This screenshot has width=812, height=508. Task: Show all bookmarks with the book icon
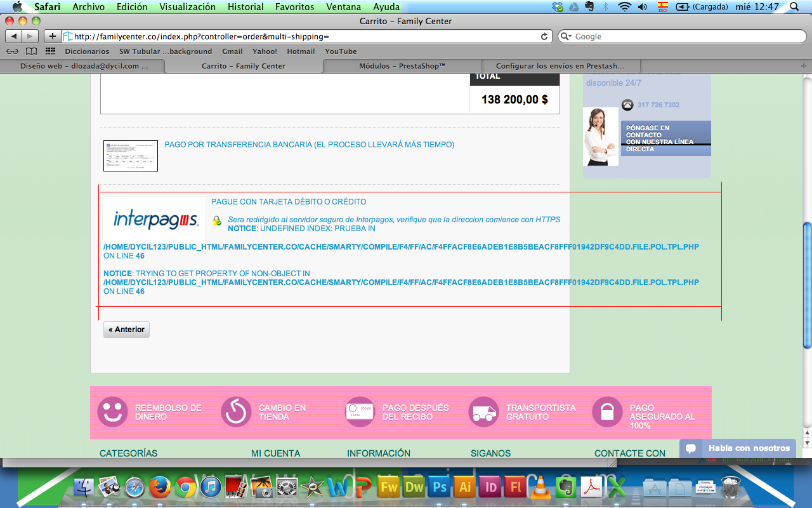(31, 51)
